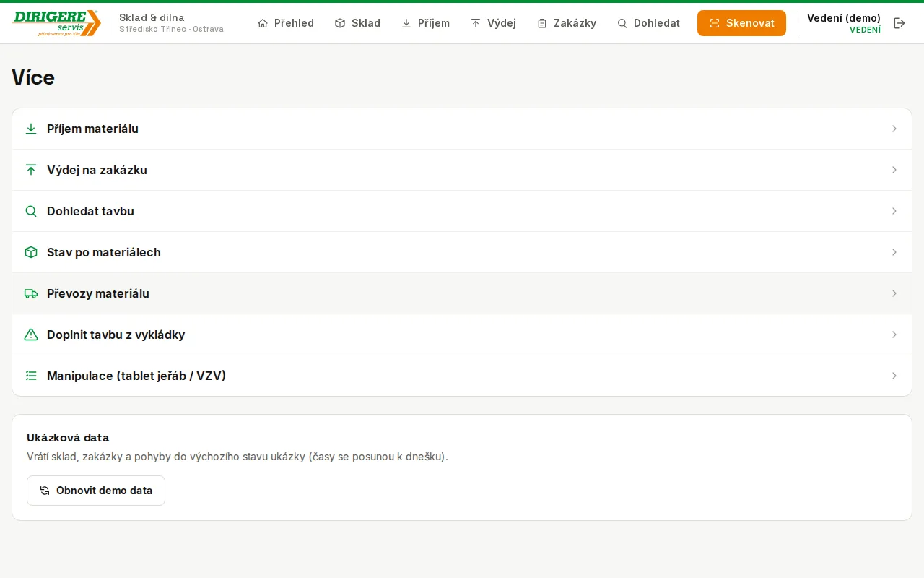924x578 pixels.
Task: Click the chevron on Manipulace row
Action: point(894,376)
